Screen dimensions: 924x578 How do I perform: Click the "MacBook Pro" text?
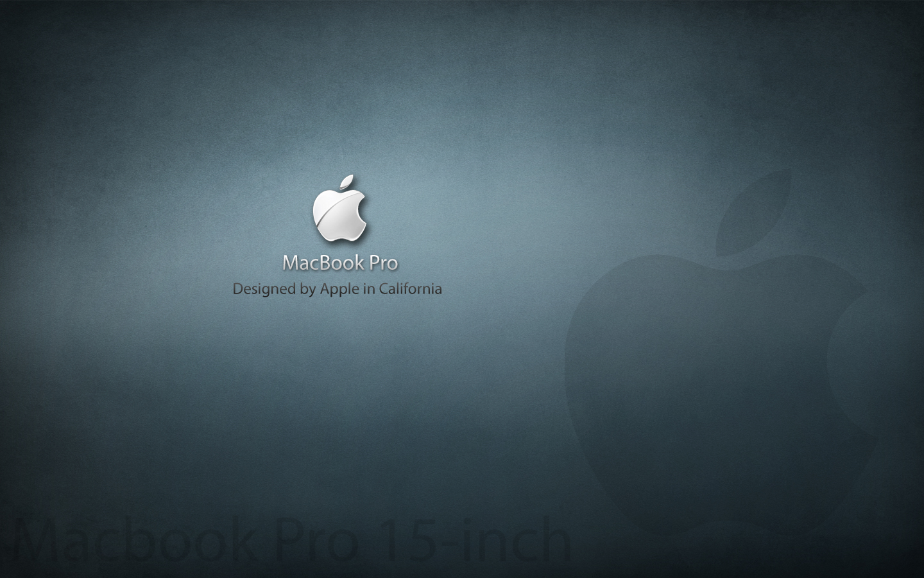coord(340,263)
